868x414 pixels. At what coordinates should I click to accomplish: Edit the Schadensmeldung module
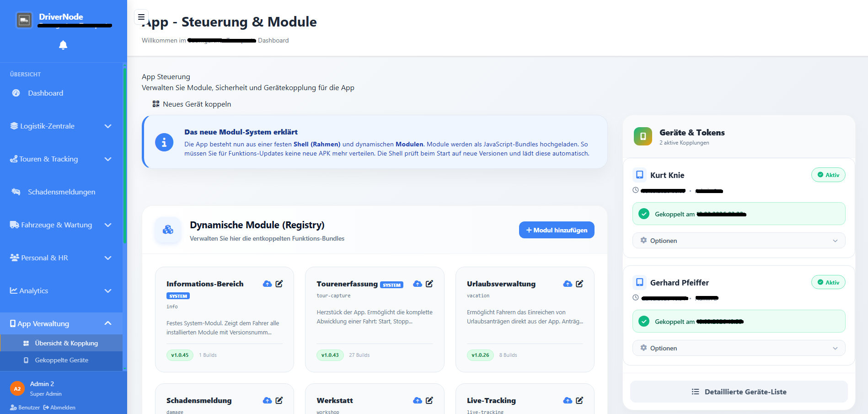[279, 400]
